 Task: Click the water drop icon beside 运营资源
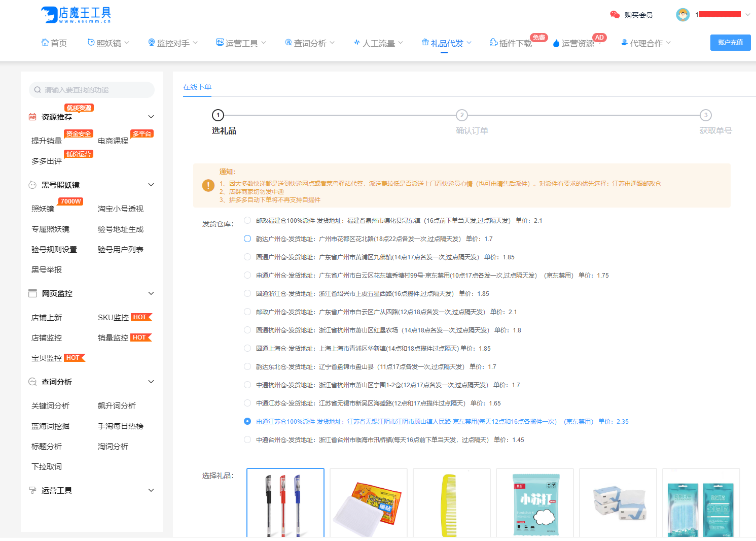[556, 44]
